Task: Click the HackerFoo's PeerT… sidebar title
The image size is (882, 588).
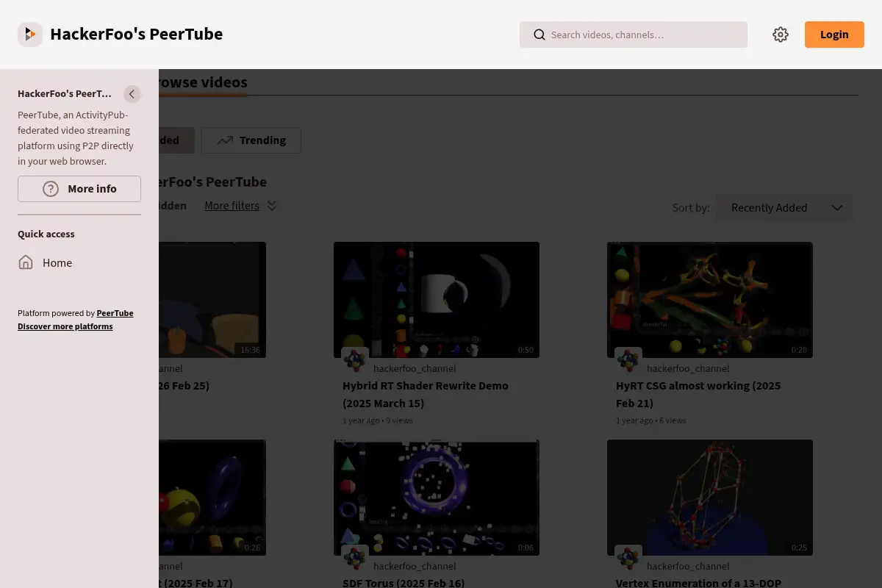Action: point(65,94)
